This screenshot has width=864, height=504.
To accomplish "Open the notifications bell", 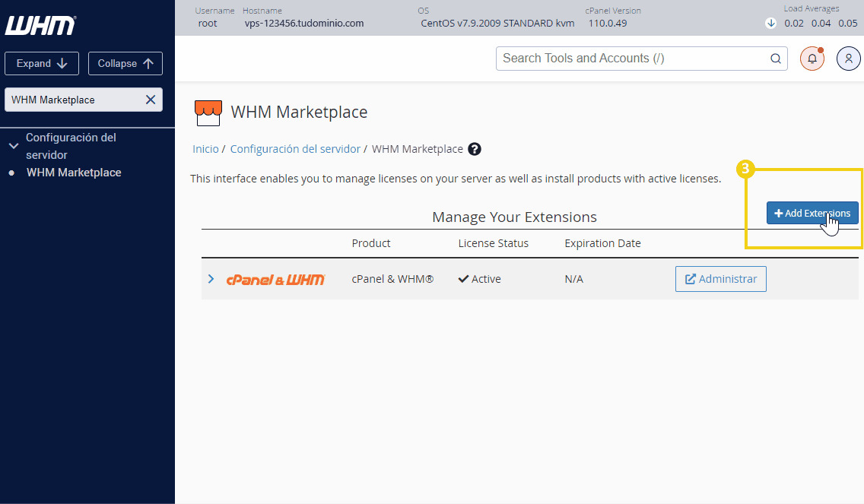I will pyautogui.click(x=812, y=59).
